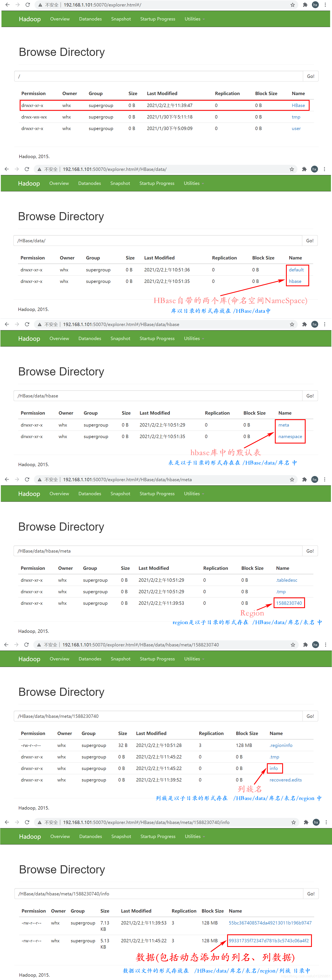Screen dimensions: 332x980
Task: Open browser menu in window URL ending /data/hbase
Action: [324, 325]
